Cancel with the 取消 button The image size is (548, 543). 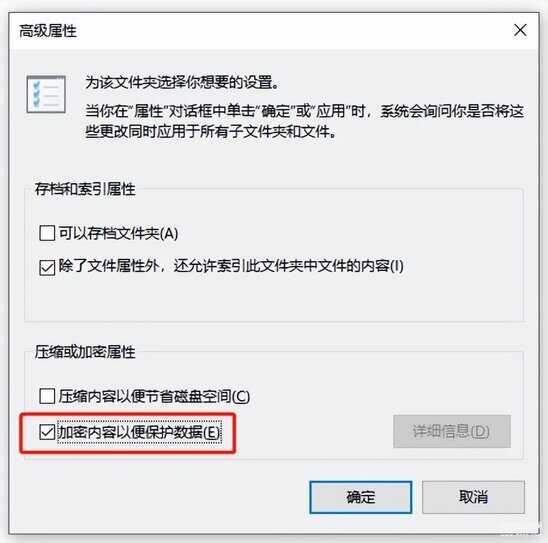(x=473, y=497)
